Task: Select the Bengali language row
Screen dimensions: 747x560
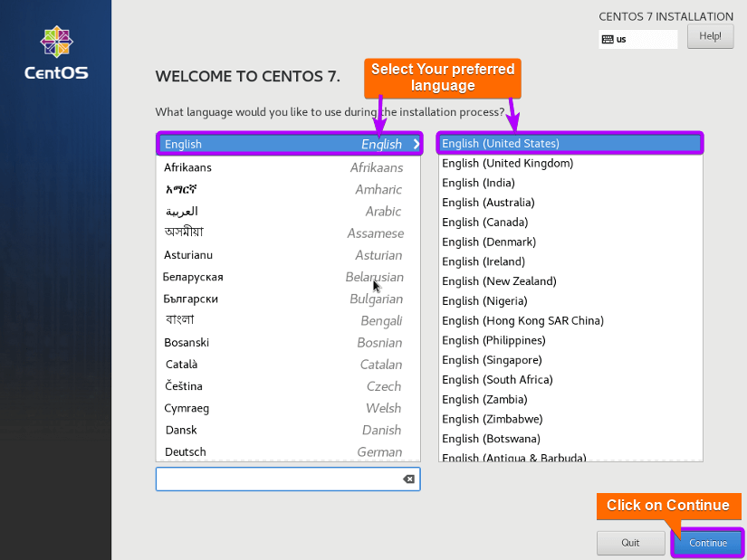Action: pos(288,321)
